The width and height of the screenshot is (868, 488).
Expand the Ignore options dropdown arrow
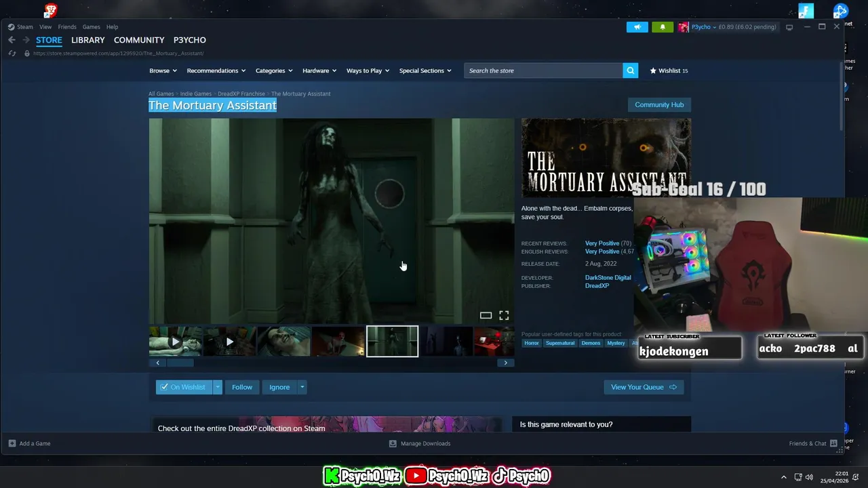[x=302, y=387]
